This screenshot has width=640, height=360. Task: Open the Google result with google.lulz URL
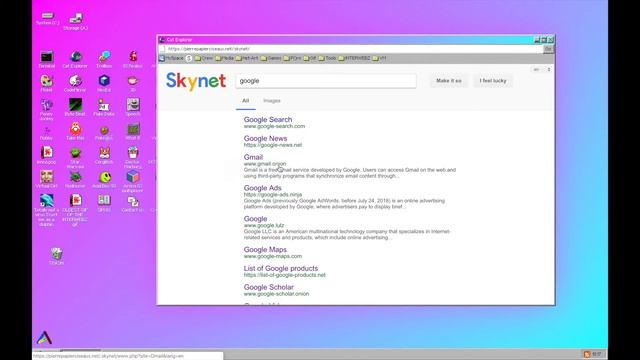(256, 219)
